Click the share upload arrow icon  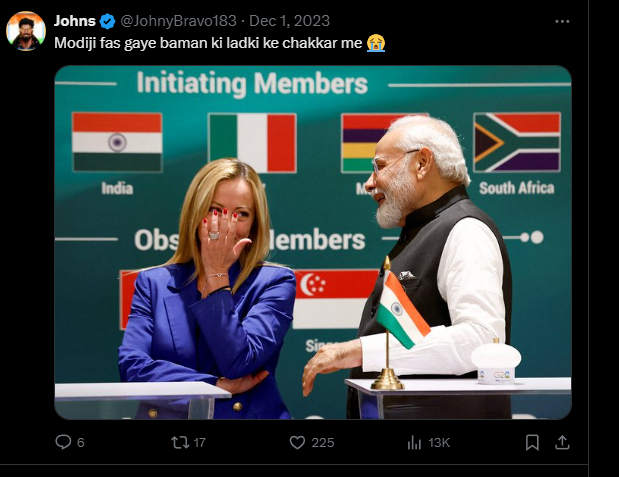562,442
